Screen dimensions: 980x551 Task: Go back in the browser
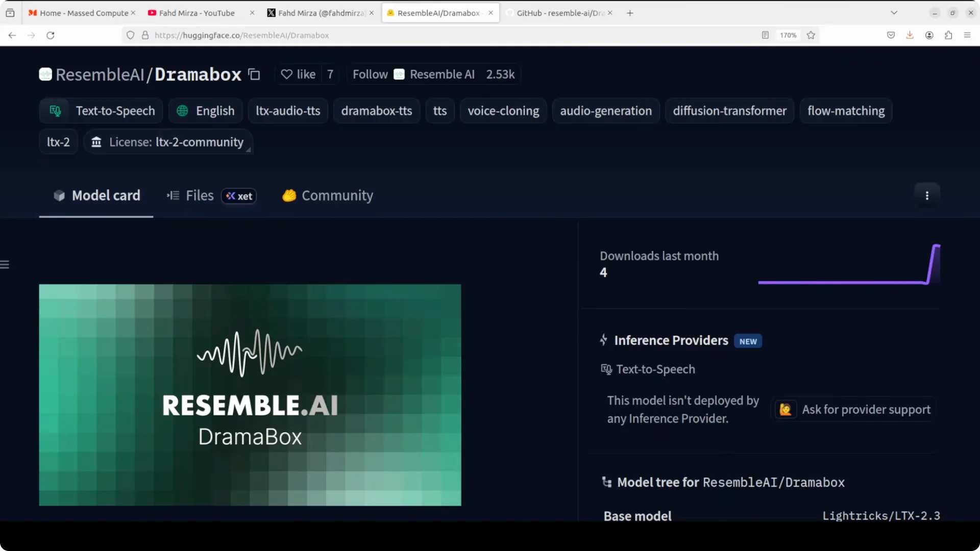[x=12, y=35]
